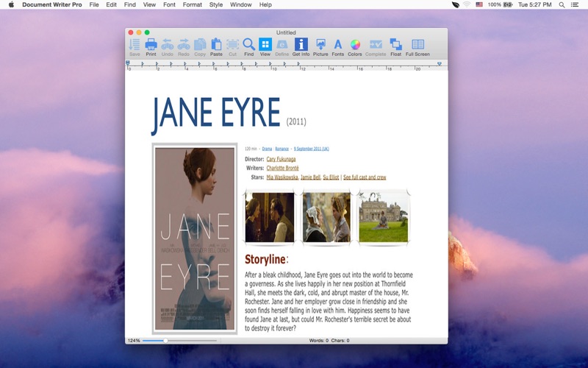Select the Jane Eyre movie poster image
Viewport: 588px width, 368px height.
[x=195, y=238]
